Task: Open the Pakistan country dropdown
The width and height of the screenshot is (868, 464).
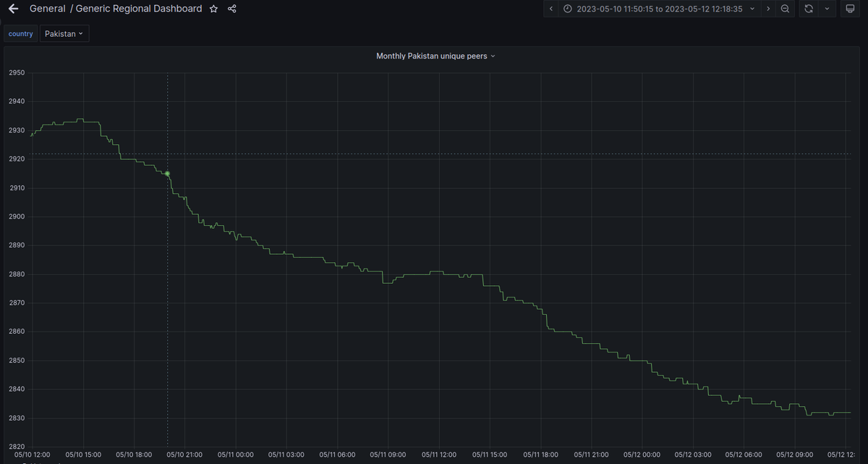Action: [64, 34]
